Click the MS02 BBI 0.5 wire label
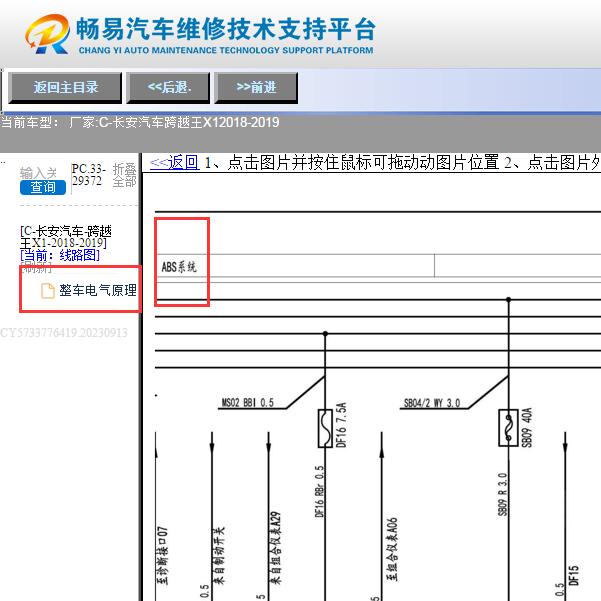This screenshot has width=601, height=601. (x=248, y=403)
